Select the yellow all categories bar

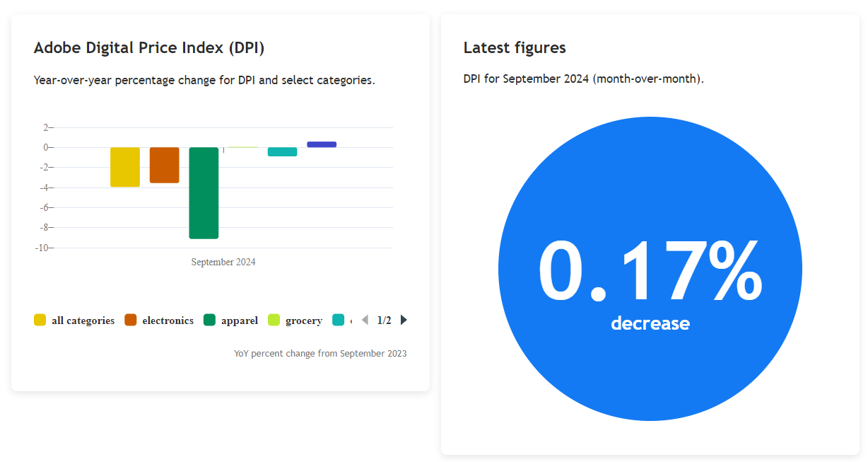click(x=125, y=167)
